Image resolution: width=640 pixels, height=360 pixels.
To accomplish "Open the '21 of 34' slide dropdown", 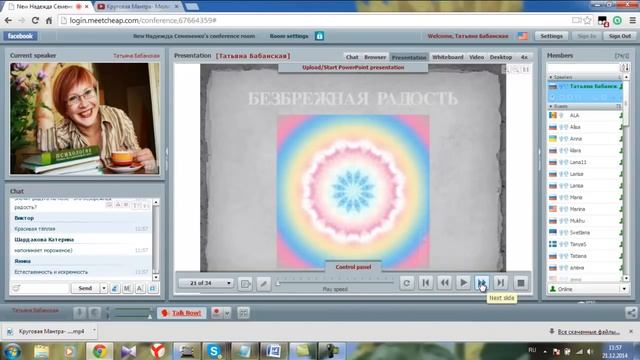I will 206,283.
